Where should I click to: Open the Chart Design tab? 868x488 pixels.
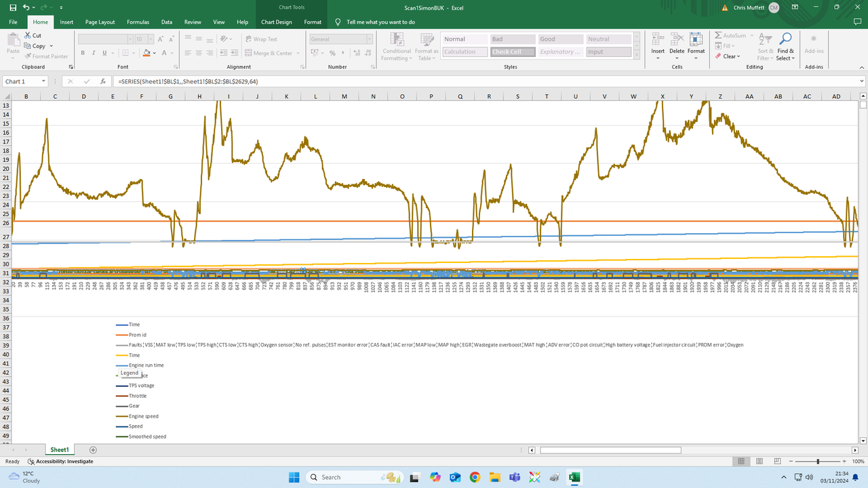tap(277, 22)
